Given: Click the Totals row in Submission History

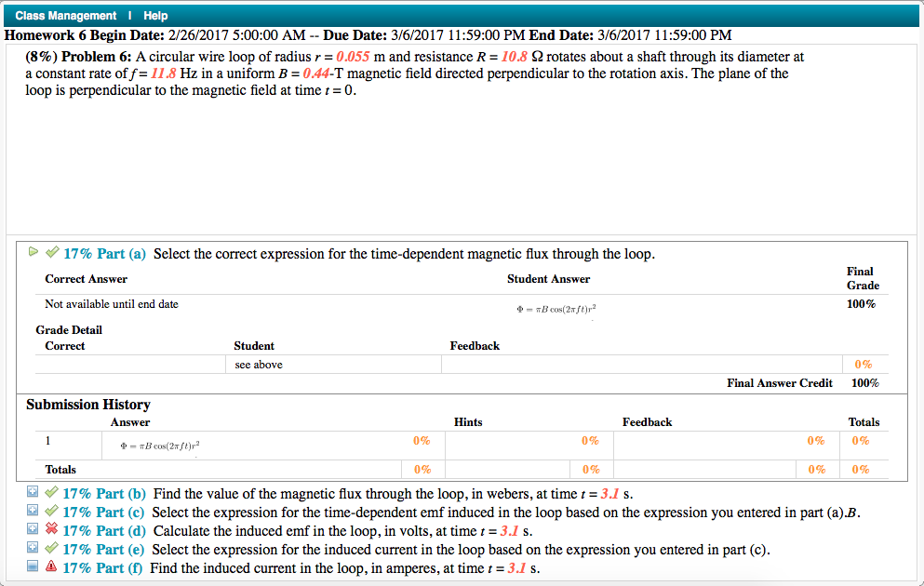Looking at the screenshot, I should 60,470.
